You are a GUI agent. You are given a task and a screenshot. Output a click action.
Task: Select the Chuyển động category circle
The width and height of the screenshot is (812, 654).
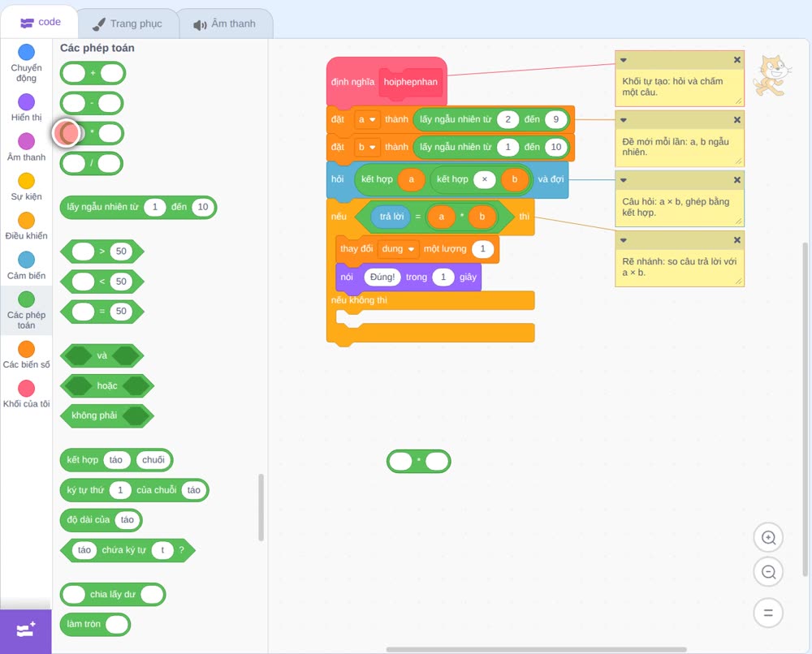(x=27, y=52)
